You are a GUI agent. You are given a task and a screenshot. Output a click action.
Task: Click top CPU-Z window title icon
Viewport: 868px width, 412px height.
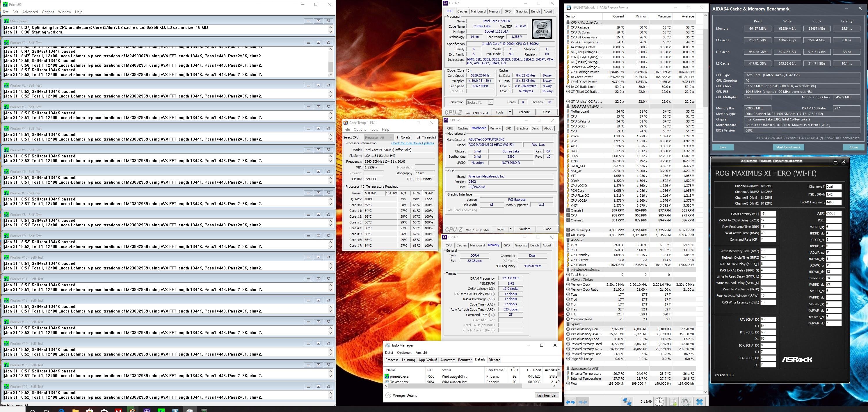pyautogui.click(x=445, y=3)
